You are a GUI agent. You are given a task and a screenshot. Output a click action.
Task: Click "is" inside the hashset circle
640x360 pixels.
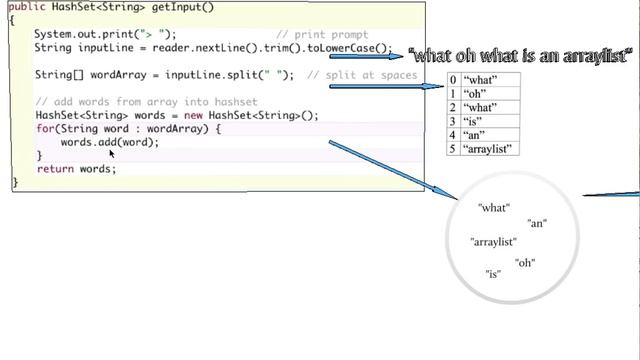point(493,274)
